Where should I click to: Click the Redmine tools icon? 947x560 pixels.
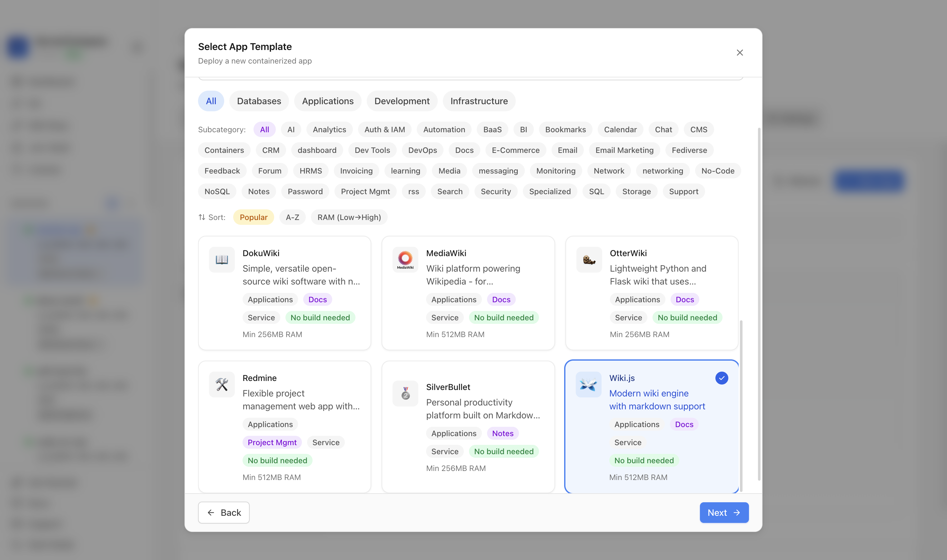(222, 385)
